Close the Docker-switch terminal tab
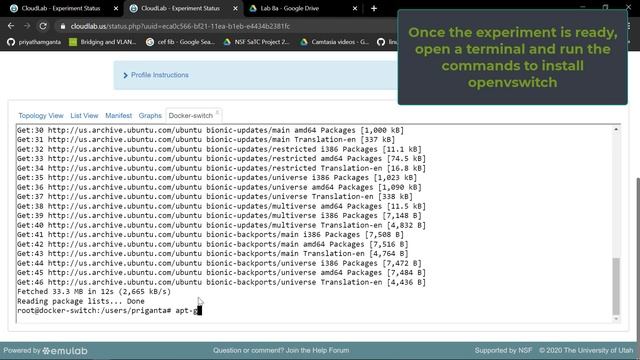 coord(217,112)
